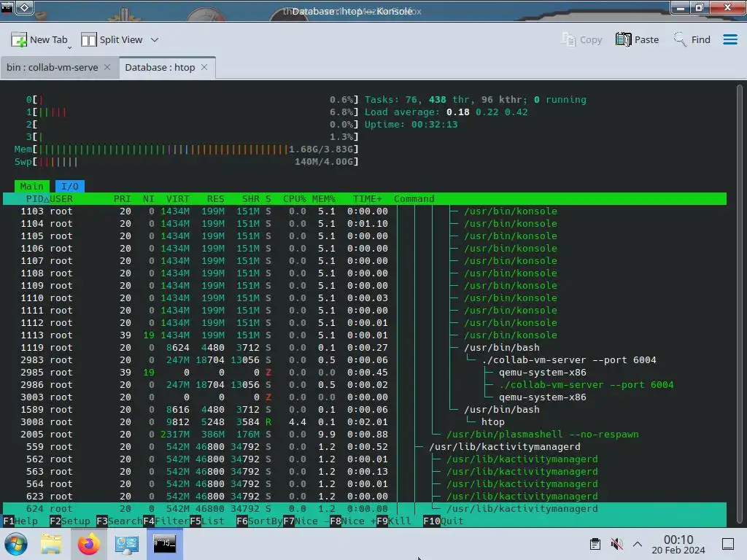Image resolution: width=747 pixels, height=560 pixels.
Task: Open F2 Setup in htop footer
Action: click(x=70, y=521)
